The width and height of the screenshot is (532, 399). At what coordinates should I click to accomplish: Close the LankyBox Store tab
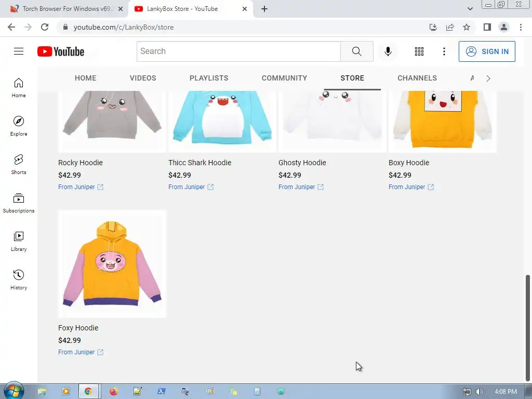coord(245,9)
